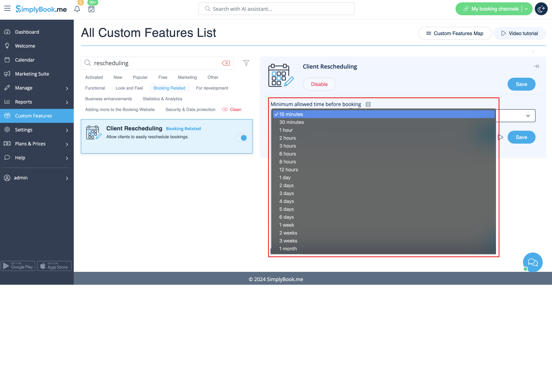This screenshot has width=552, height=392.
Task: Expand My booking channels dropdown arrow
Action: 526,9
